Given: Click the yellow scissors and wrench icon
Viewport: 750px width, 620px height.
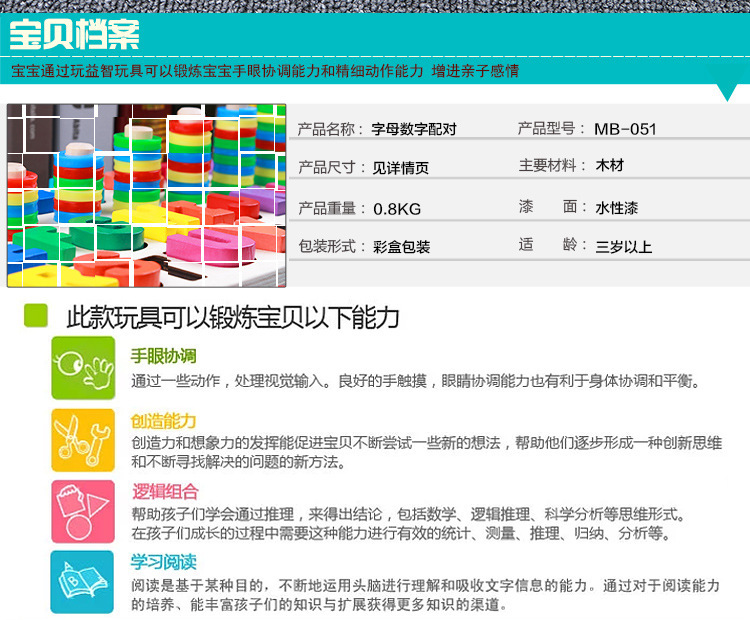Looking at the screenshot, I should [83, 440].
